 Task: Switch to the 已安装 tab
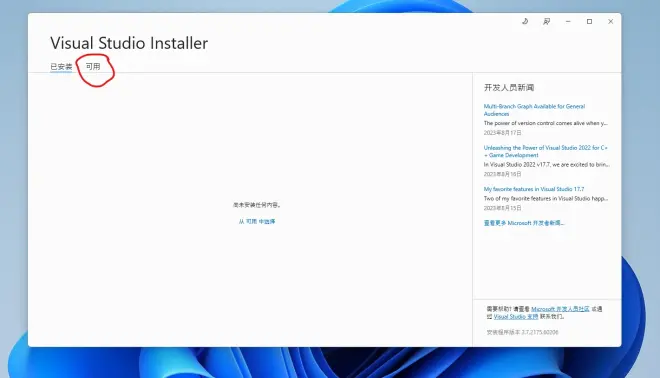click(x=61, y=67)
